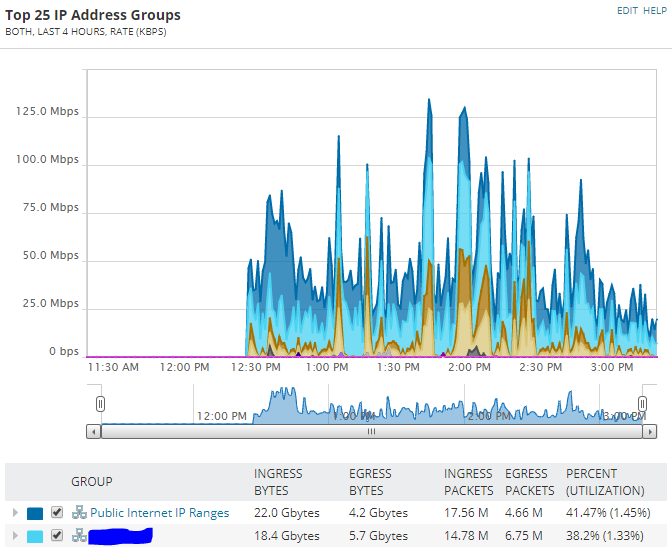Open the HELP link at top right

click(x=655, y=11)
